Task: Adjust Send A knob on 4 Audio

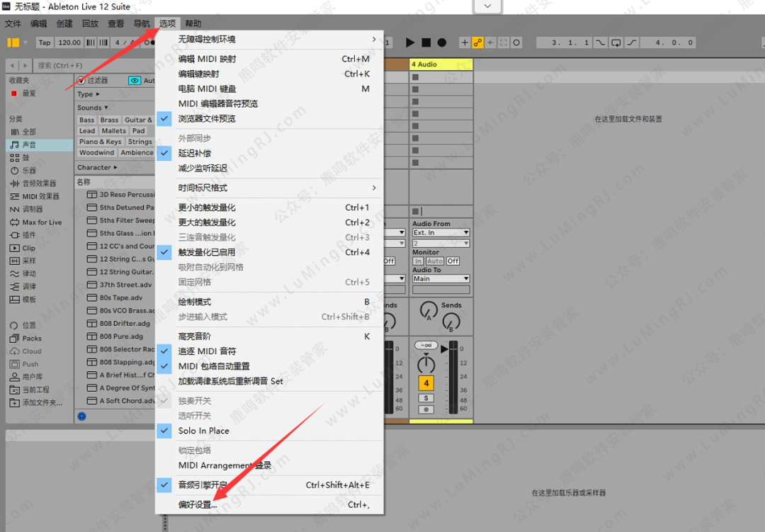Action: coord(429,310)
